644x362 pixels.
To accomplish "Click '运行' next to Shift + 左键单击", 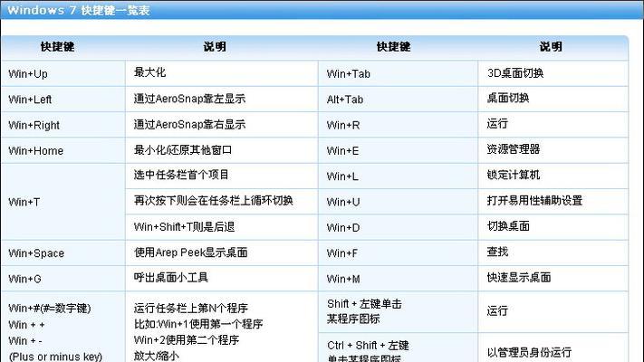I will tap(497, 311).
